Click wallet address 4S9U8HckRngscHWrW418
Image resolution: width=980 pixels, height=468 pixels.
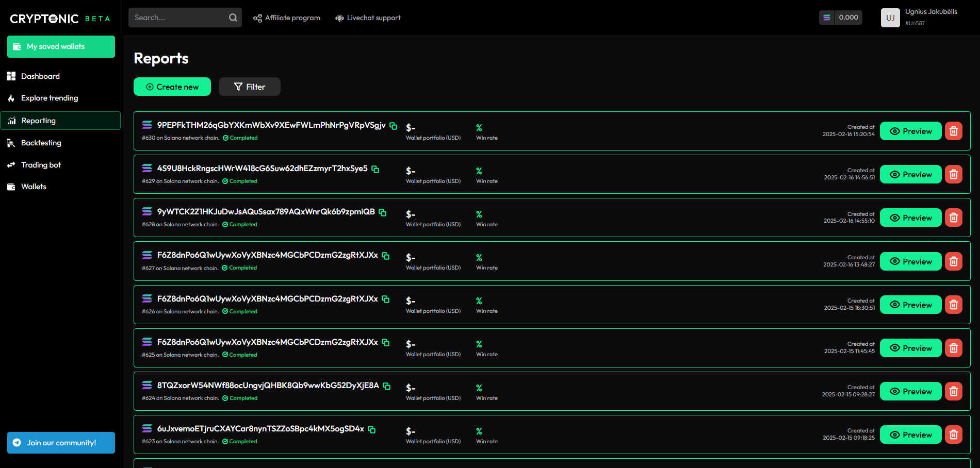(263, 169)
